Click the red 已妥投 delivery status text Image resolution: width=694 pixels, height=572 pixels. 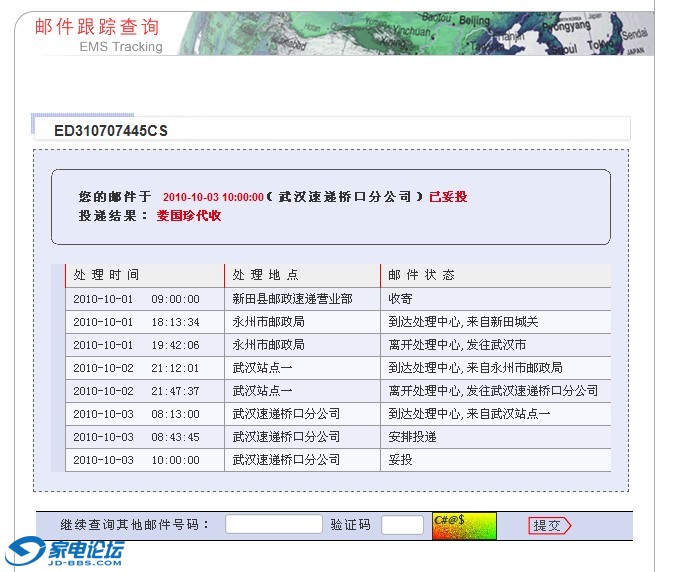click(x=448, y=197)
